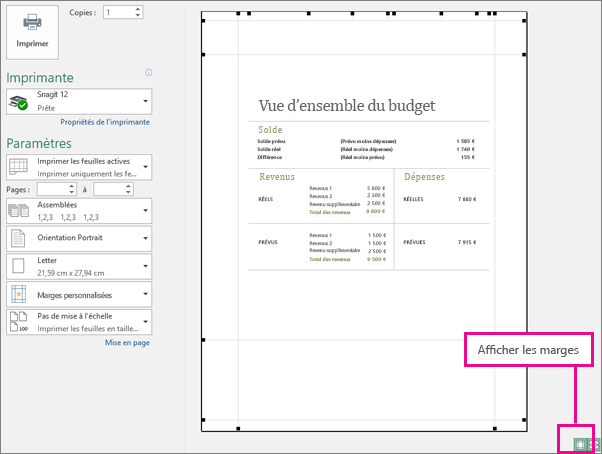Open Propriétés de l'imprimante link
602x454 pixels.
[105, 122]
